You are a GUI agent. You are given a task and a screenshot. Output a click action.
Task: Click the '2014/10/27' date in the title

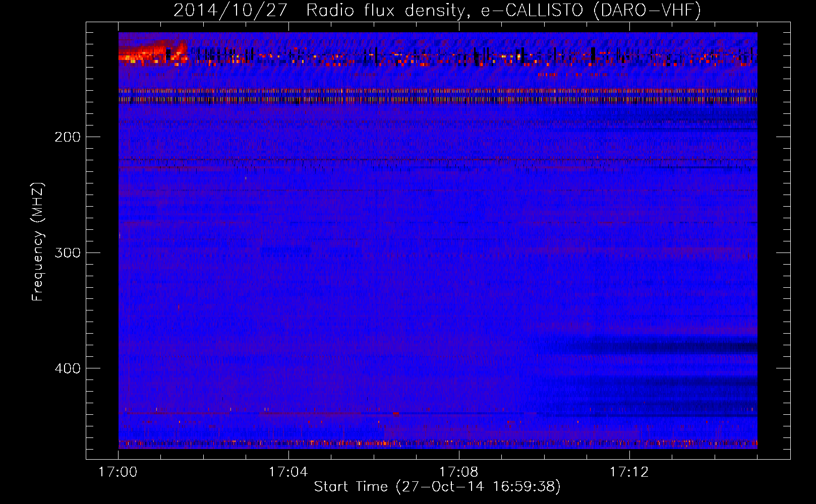(231, 10)
